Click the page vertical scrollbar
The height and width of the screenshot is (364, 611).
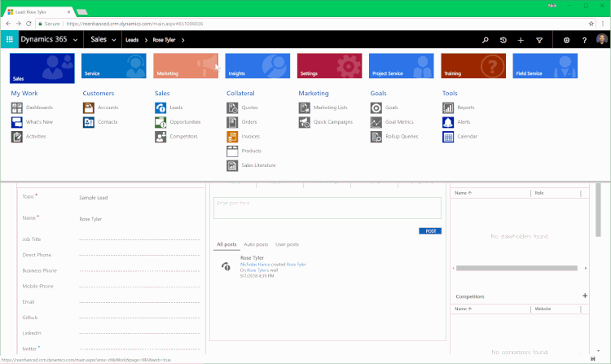click(x=598, y=210)
